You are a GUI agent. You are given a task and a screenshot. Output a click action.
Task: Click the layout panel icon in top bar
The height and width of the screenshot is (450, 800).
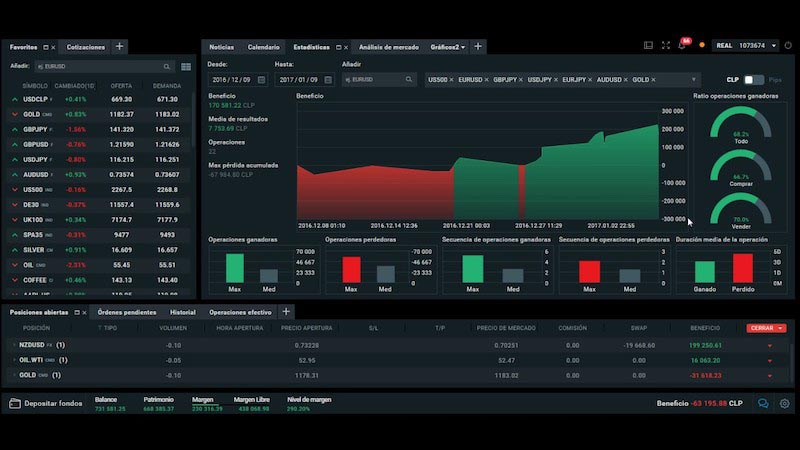pos(648,45)
